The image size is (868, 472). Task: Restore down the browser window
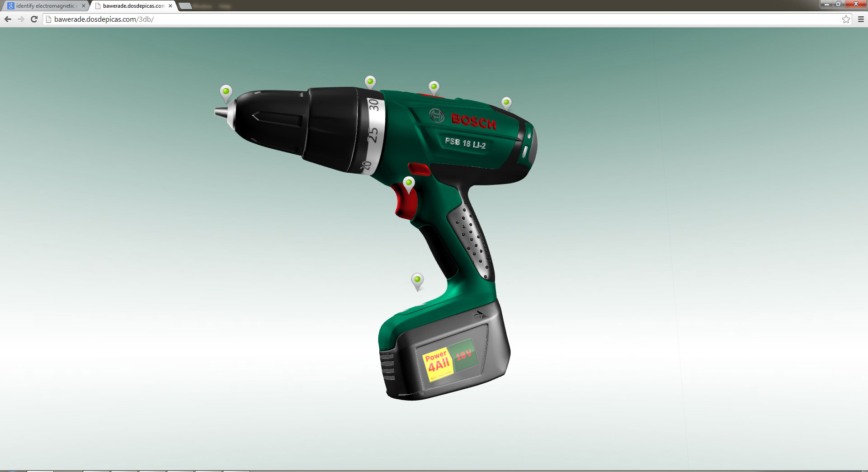pos(838,4)
